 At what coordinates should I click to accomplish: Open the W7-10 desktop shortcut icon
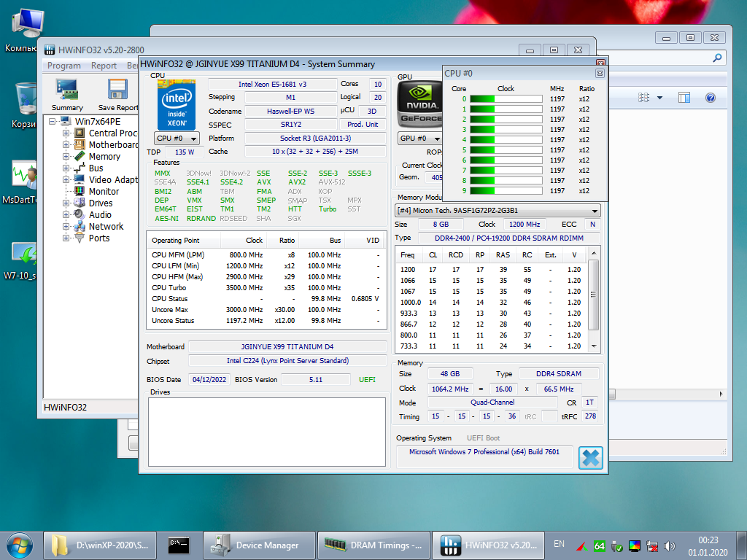[x=24, y=253]
